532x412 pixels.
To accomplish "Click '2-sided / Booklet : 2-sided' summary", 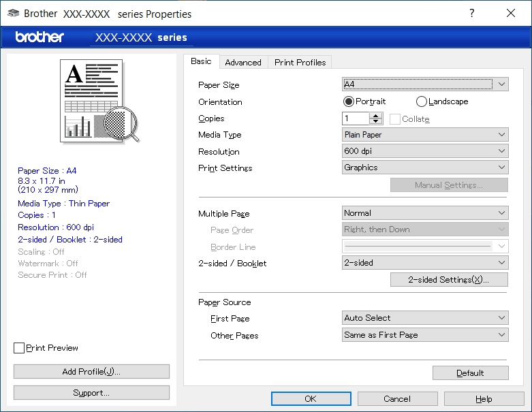I will (x=70, y=240).
